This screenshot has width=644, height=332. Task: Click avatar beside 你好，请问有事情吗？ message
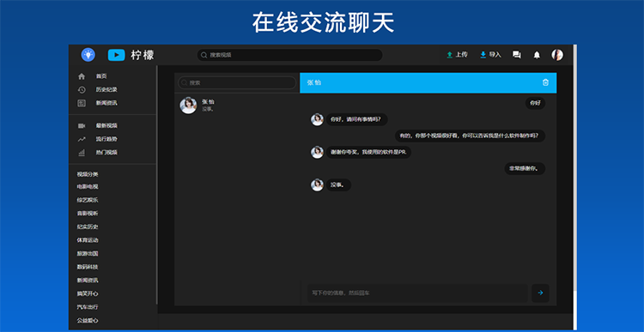pos(317,119)
